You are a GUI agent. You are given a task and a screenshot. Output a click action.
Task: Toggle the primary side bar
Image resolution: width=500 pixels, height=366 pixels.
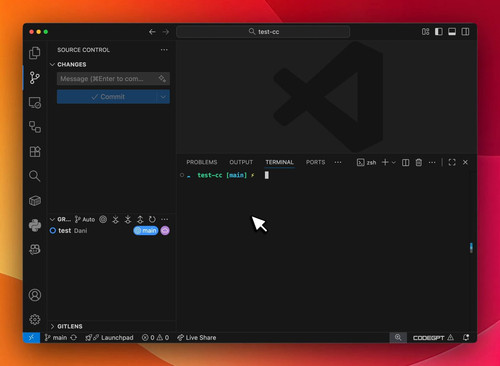point(439,32)
